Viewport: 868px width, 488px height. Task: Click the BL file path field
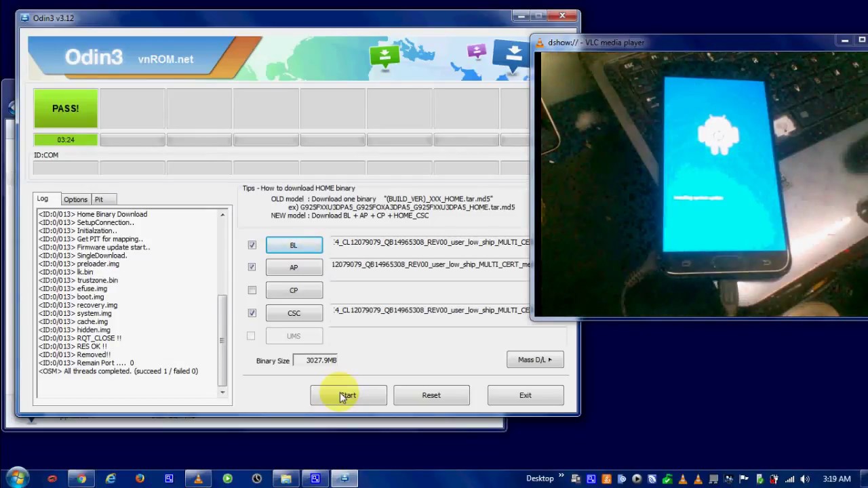pyautogui.click(x=431, y=243)
